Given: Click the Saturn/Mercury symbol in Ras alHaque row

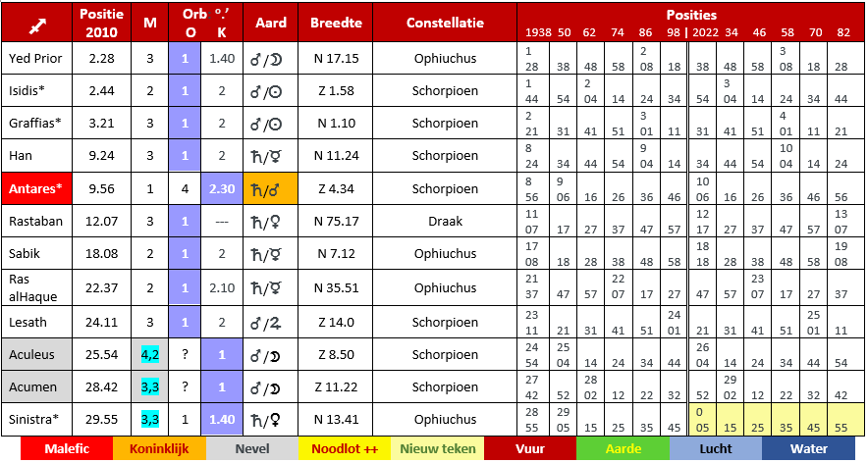Looking at the screenshot, I should 266,288.
